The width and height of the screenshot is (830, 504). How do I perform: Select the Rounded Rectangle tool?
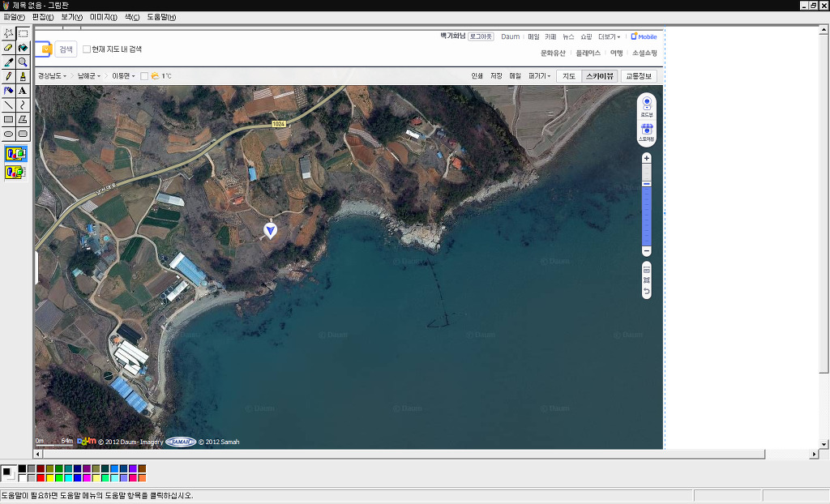pos(23,134)
